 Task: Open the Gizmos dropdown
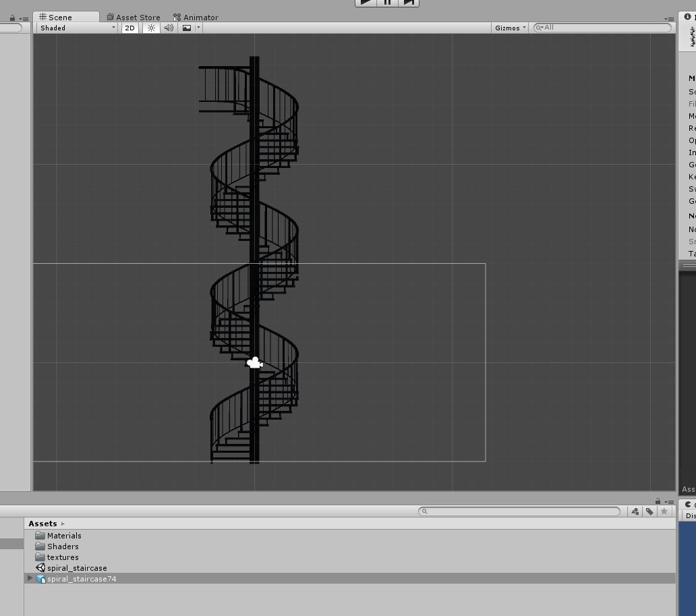[x=509, y=28]
